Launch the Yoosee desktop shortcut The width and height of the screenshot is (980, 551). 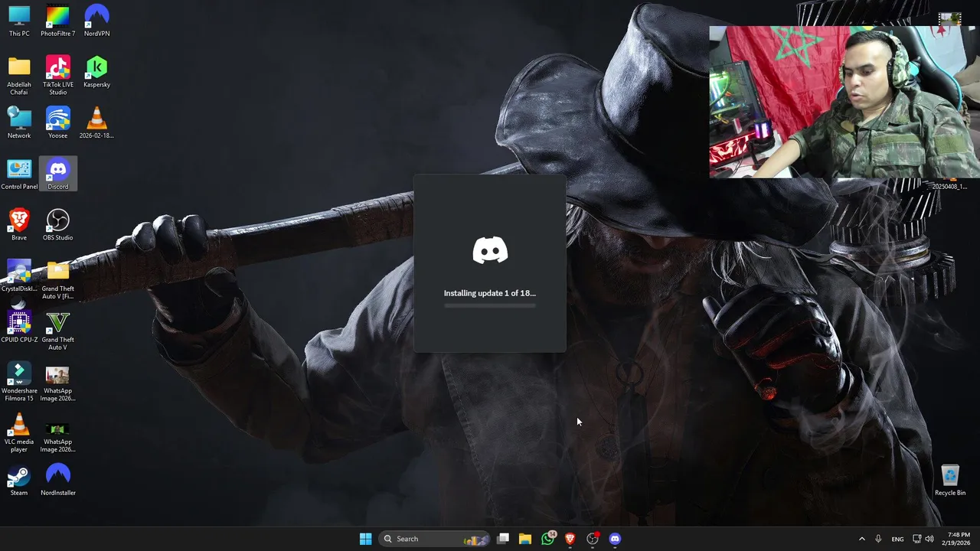57,122
